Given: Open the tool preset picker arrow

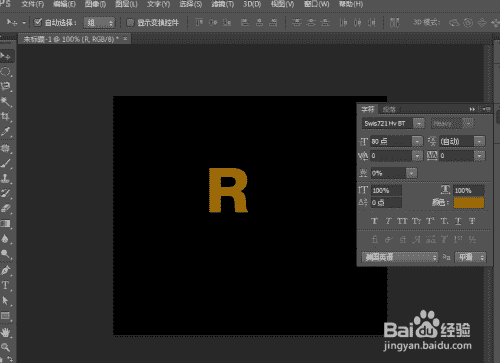Looking at the screenshot, I should [x=24, y=23].
